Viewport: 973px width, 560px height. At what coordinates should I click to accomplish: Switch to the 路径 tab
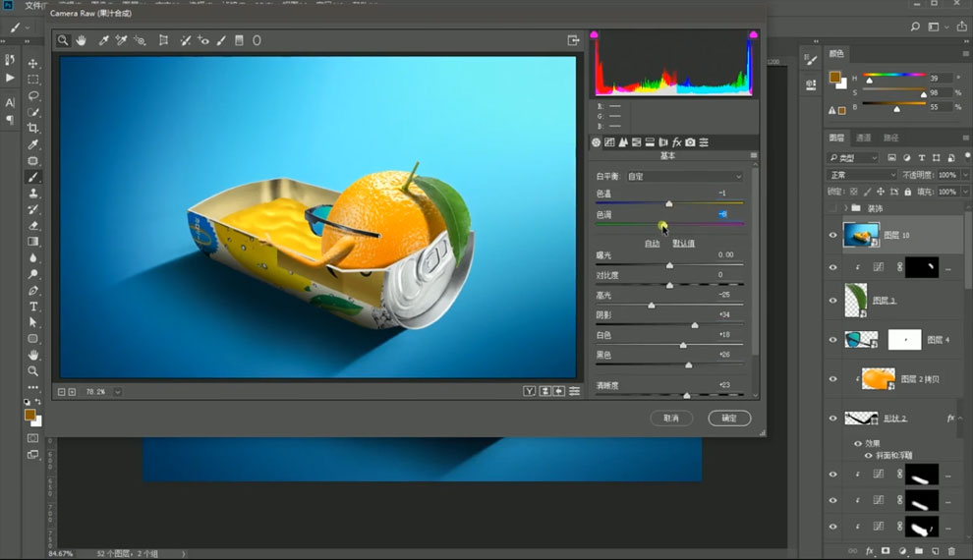tap(890, 138)
